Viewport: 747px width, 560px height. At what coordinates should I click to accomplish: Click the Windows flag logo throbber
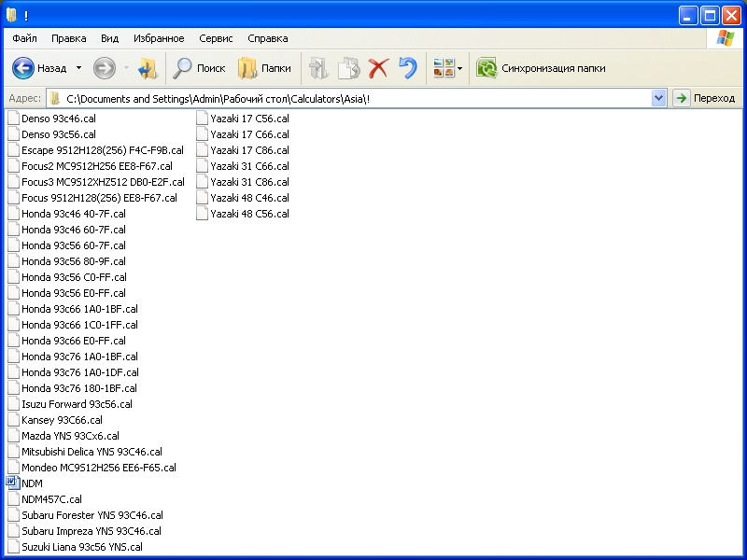725,38
